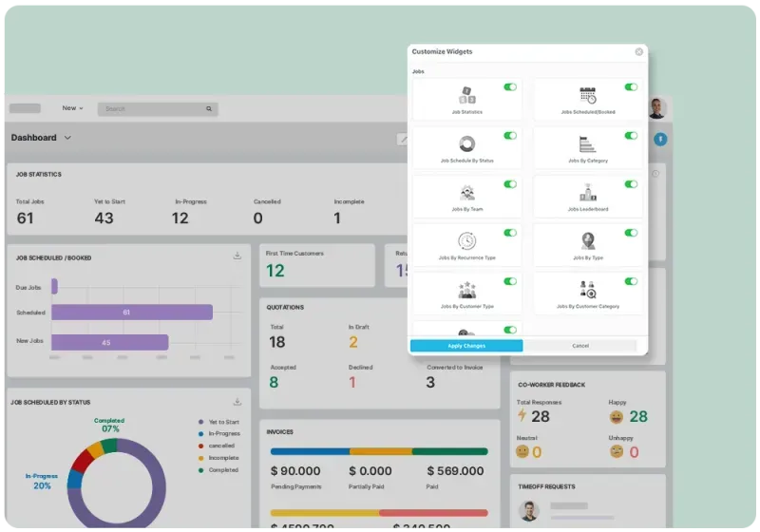
Task: Click Apply Changes button
Action: point(466,346)
